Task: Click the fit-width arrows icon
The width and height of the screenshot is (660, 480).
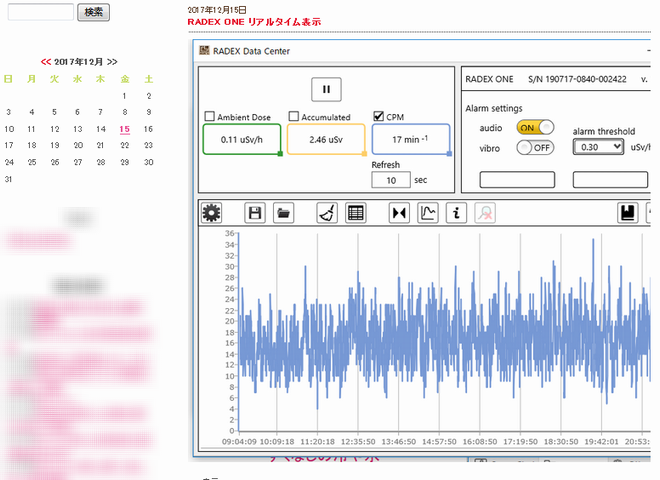Action: click(399, 213)
